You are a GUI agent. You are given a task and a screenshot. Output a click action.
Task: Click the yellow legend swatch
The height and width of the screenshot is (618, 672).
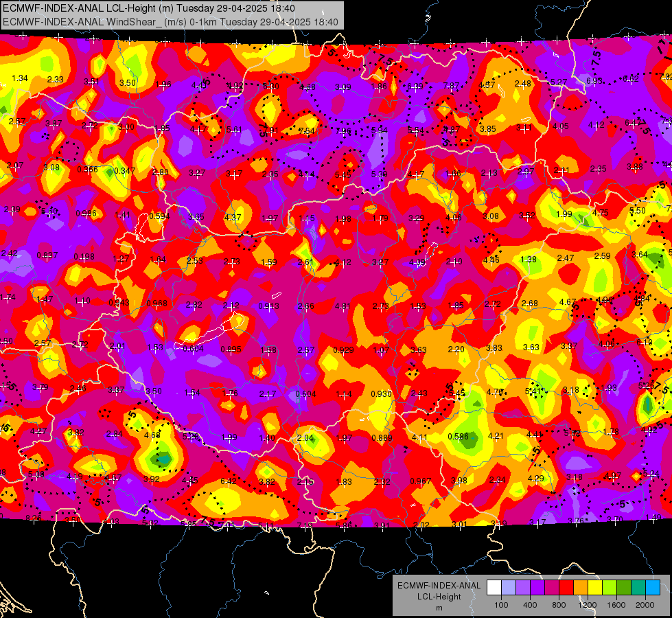click(595, 588)
